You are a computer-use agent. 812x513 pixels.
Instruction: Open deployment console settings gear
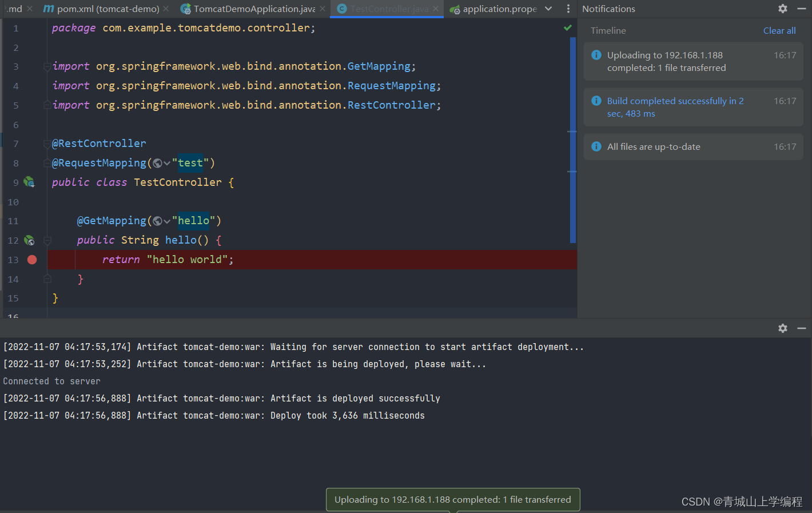pyautogui.click(x=783, y=328)
